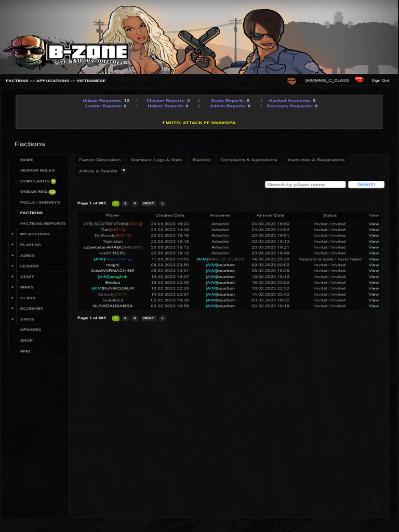View the Tajikistan application row
The height and width of the screenshot is (532, 399).
[374, 242]
